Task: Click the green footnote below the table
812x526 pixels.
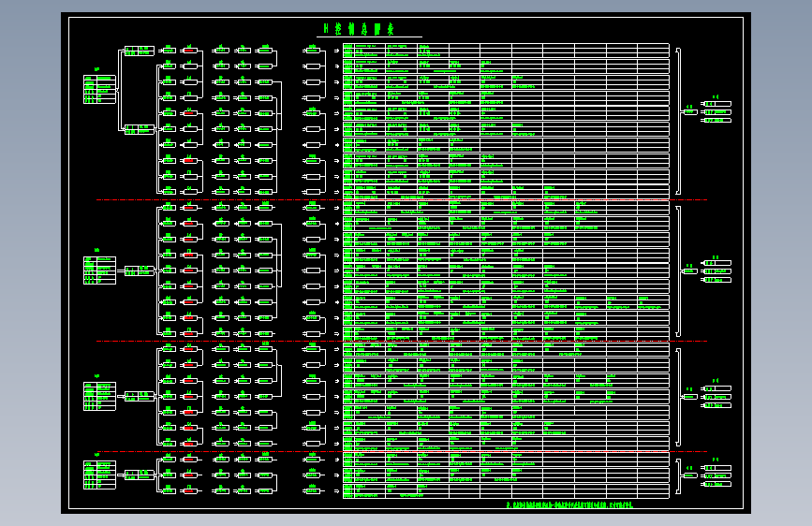Action: tap(569, 504)
